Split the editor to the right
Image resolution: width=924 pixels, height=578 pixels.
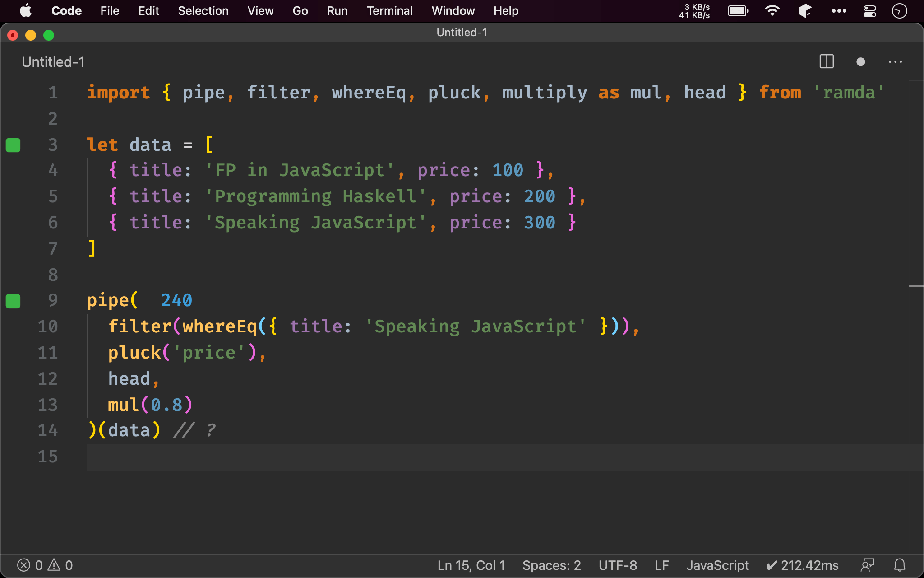pos(827,61)
